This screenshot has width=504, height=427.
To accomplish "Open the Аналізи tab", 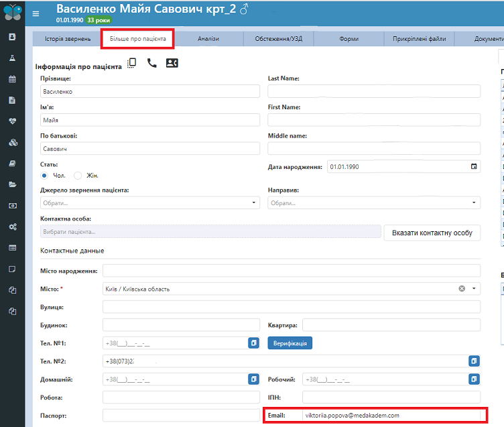I will (208, 39).
